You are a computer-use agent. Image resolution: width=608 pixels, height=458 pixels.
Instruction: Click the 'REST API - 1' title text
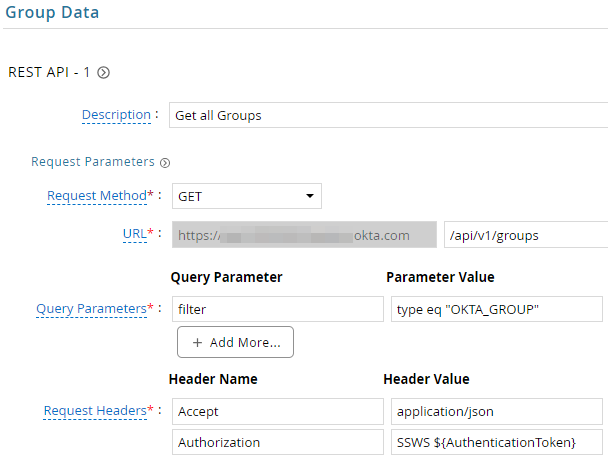49,72
